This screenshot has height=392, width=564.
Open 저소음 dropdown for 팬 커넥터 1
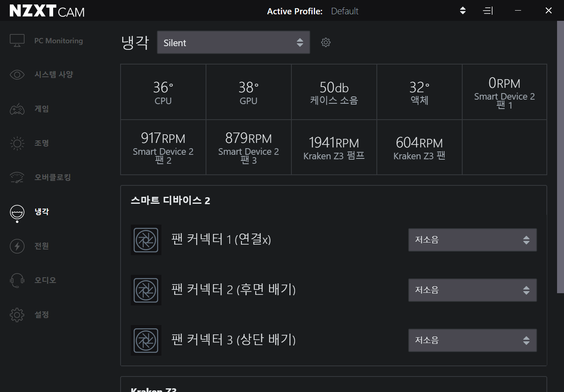point(472,240)
